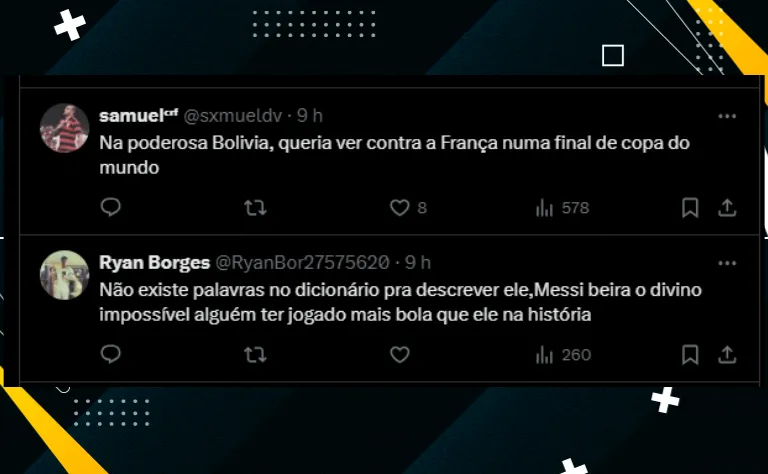Viewport: 768px width, 474px height.
Task: Open samuel's tweet text about França
Action: pos(394,155)
